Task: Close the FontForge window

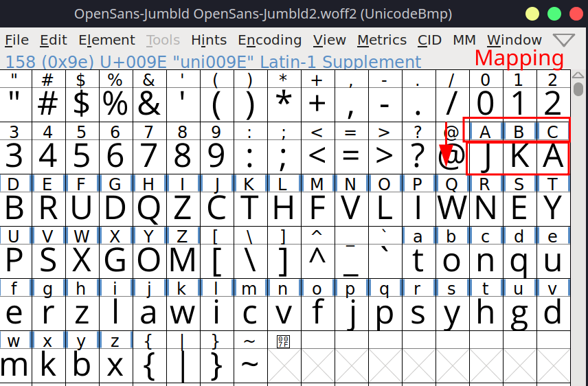Action: 576,14
